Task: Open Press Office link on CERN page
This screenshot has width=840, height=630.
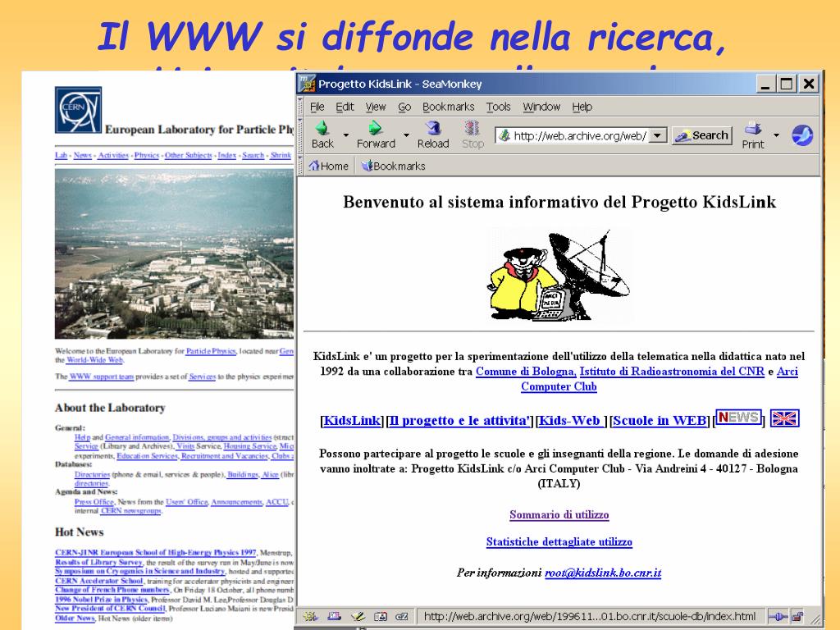Action: [94, 502]
